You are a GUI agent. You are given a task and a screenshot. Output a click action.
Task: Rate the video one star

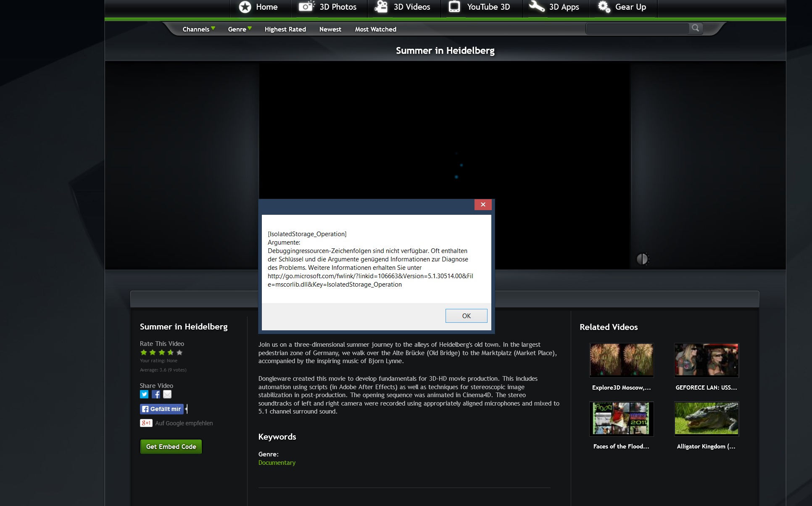[144, 353]
